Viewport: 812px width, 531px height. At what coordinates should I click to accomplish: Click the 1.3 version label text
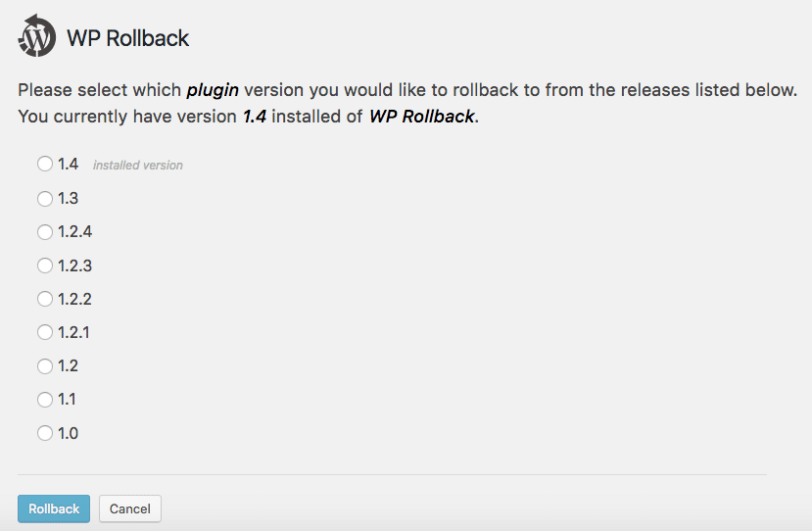(x=68, y=199)
